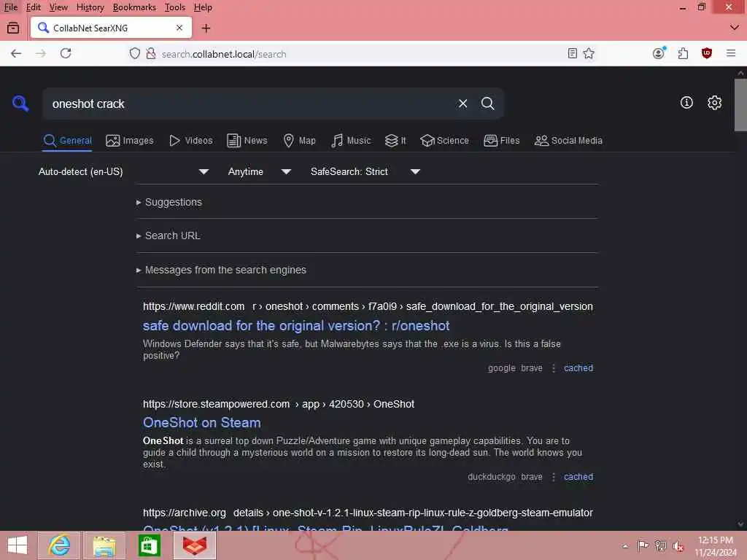Select the General category tab
Screen dimensions: 747x560
(67, 141)
